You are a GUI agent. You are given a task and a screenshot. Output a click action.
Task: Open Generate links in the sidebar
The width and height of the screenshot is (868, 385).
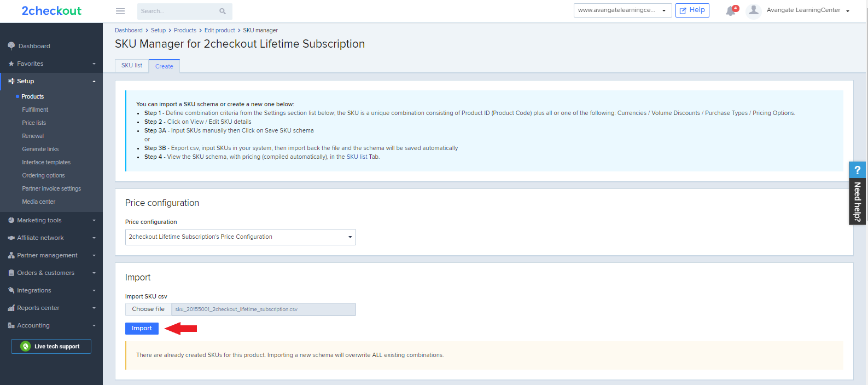pyautogui.click(x=40, y=149)
